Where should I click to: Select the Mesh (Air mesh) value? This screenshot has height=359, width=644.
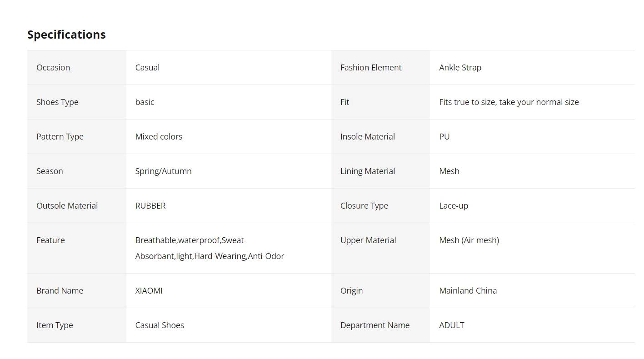[469, 240]
